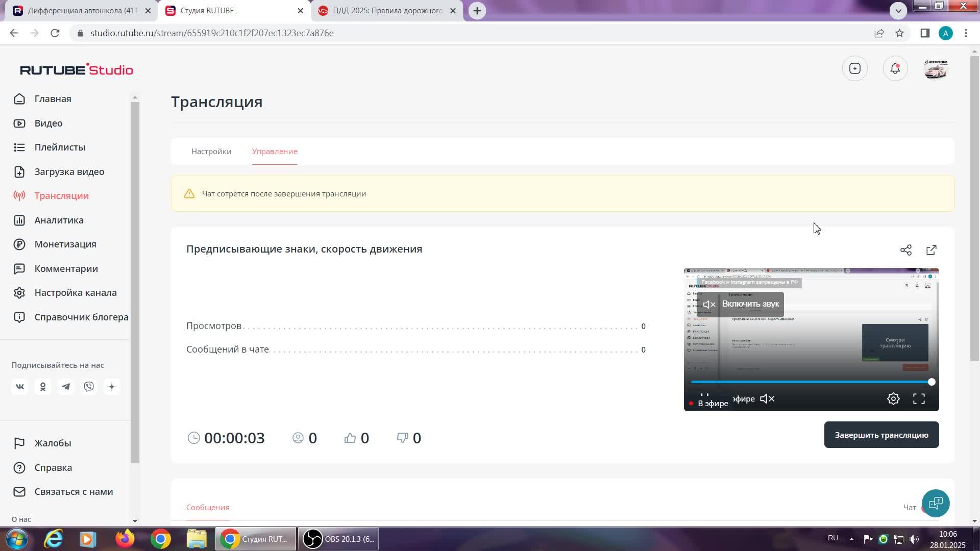Show hidden system tray icons
Image resolution: width=980 pixels, height=551 pixels.
click(851, 539)
